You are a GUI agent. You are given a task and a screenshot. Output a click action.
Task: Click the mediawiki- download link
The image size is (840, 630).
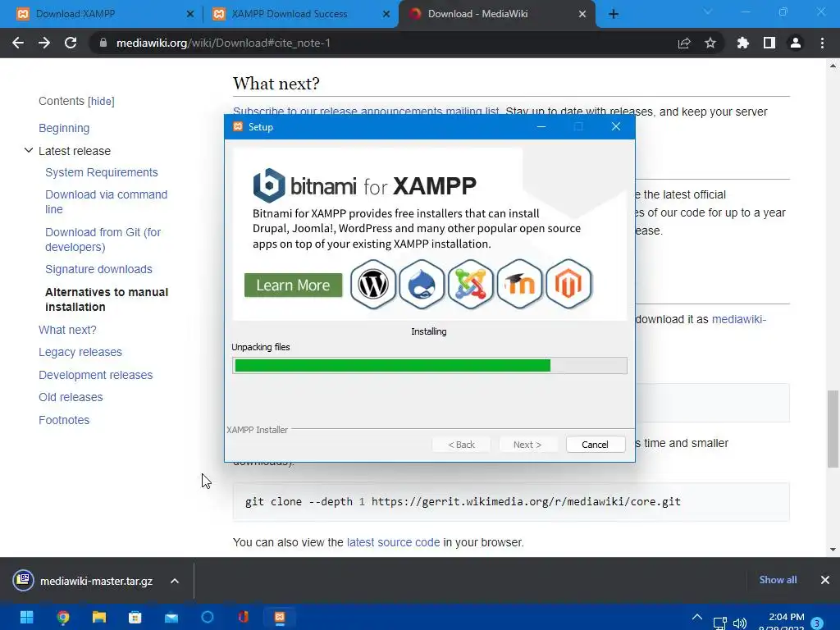pos(739,319)
